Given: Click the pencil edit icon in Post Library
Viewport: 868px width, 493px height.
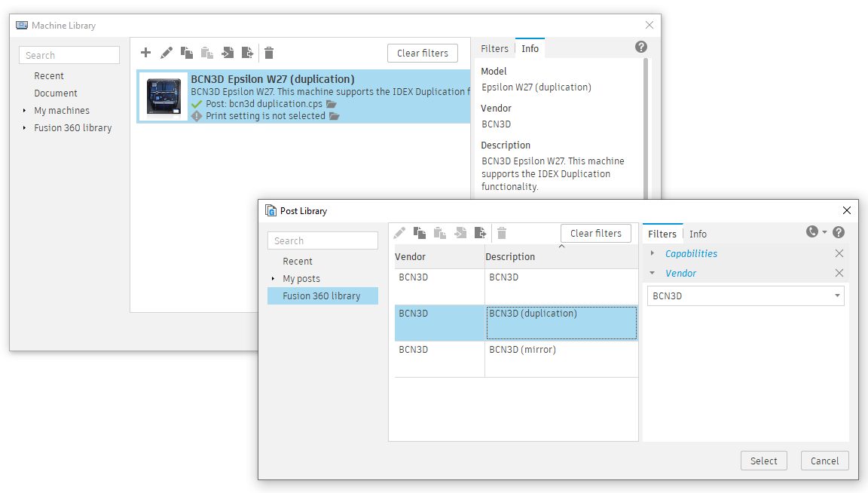Looking at the screenshot, I should click(399, 233).
